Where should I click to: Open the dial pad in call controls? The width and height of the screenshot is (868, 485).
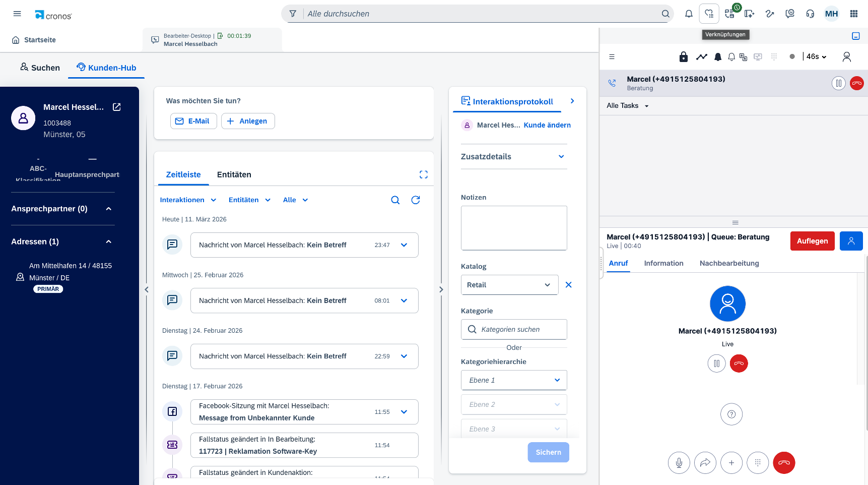(x=758, y=463)
